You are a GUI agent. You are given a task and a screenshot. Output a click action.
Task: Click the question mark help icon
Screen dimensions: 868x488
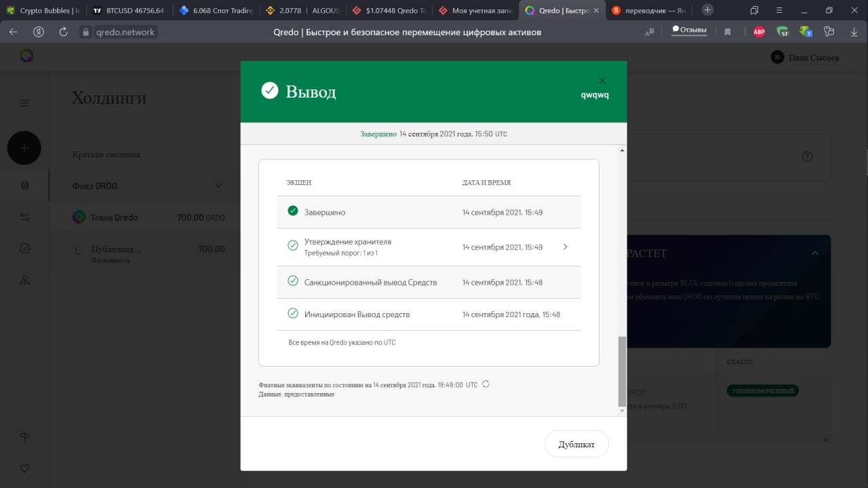click(x=807, y=157)
